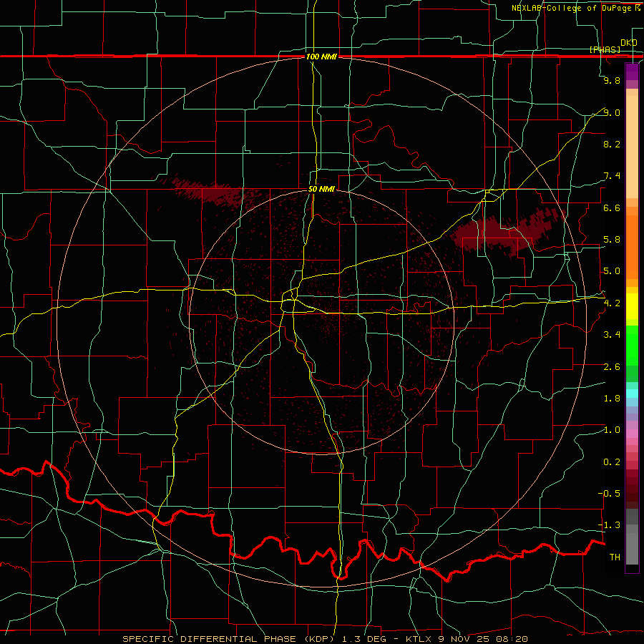Pick the yellow segment of the color bar
Screen dimensions: 644x644
(632, 306)
